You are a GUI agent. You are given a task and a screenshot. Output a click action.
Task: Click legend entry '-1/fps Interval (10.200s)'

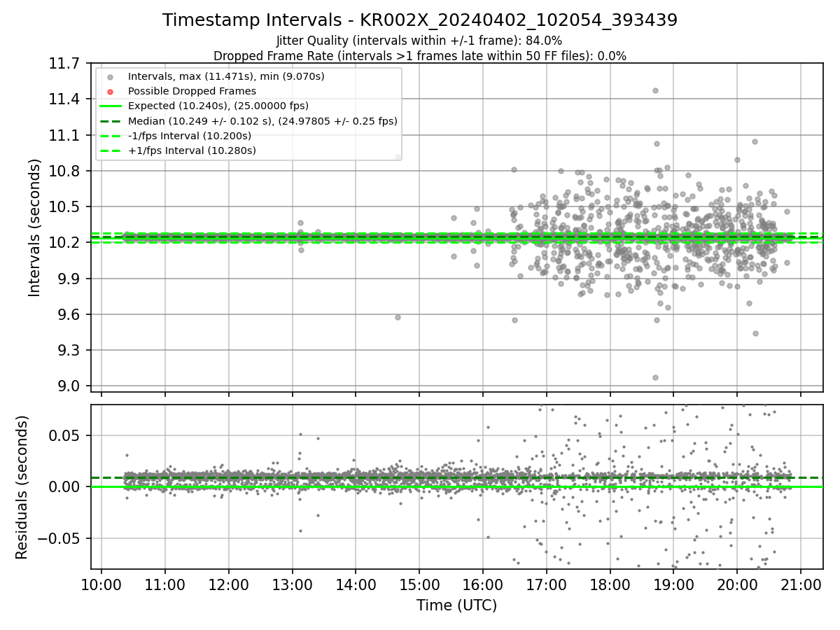(190, 136)
